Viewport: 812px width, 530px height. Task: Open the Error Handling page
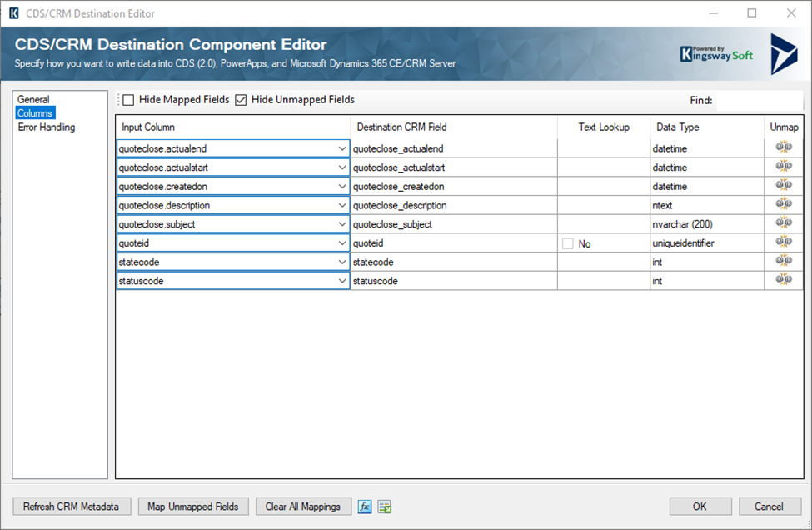47,127
